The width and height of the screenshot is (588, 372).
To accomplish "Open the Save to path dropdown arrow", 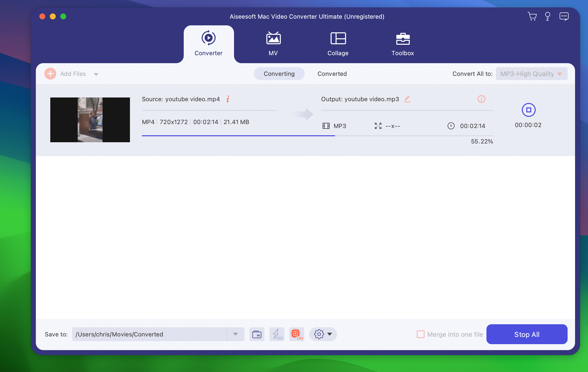I will click(x=235, y=334).
